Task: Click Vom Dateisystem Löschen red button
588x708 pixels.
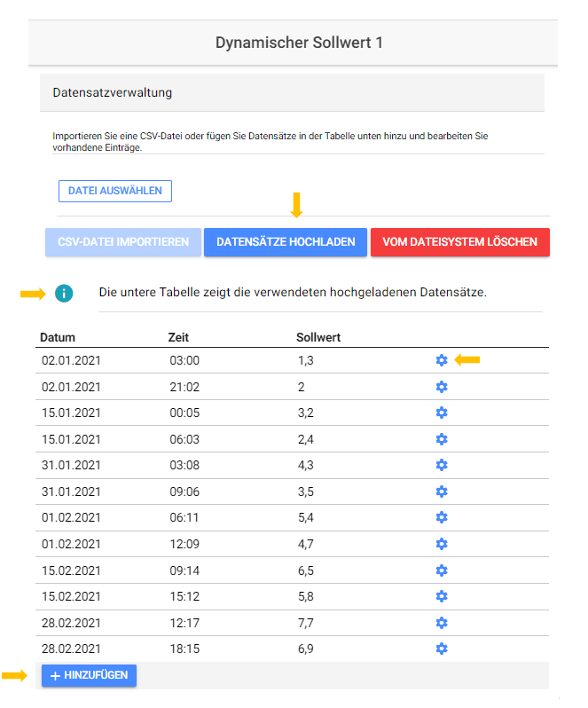Action: tap(459, 242)
